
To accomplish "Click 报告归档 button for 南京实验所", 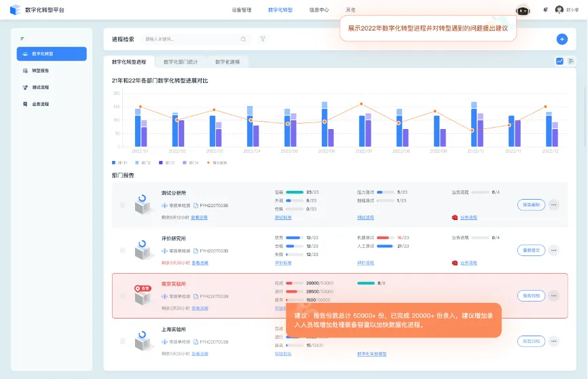I will [x=531, y=295].
